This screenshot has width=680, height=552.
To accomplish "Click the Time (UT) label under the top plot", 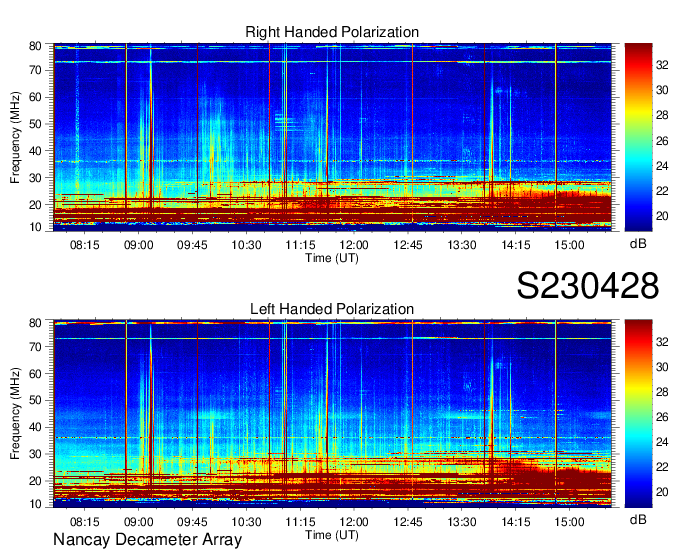I will point(332,258).
